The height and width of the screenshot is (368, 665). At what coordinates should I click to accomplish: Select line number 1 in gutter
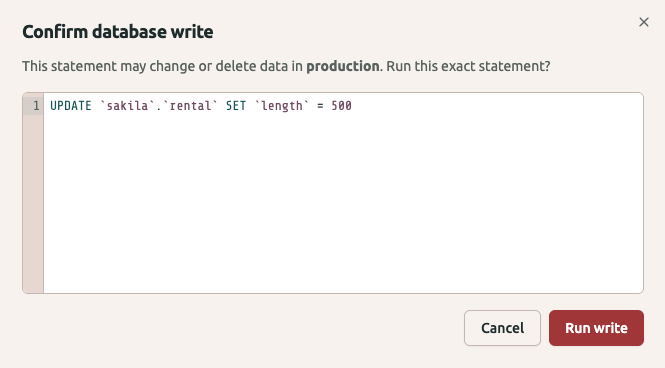pos(36,106)
